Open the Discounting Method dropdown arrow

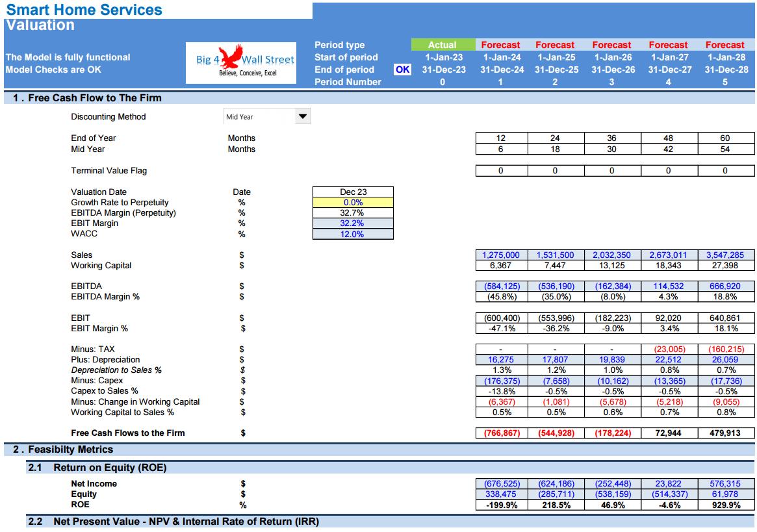302,116
